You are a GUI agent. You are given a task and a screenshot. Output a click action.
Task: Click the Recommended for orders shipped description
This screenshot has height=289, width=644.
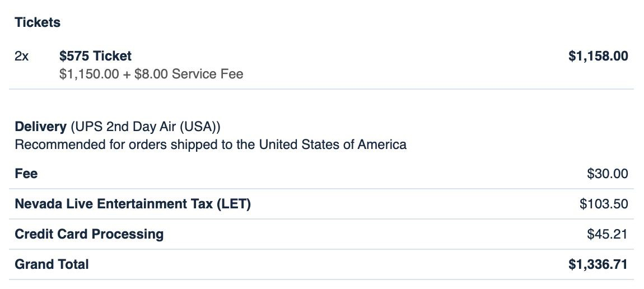(211, 144)
